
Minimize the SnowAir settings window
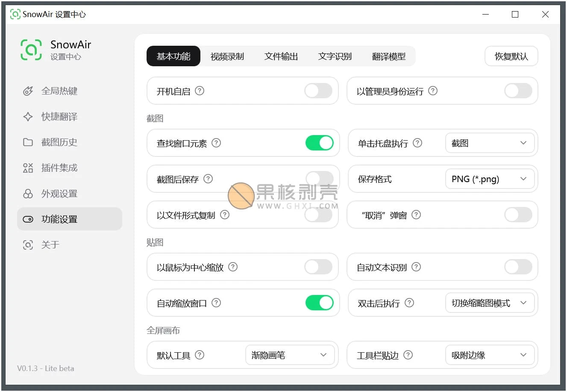click(486, 14)
